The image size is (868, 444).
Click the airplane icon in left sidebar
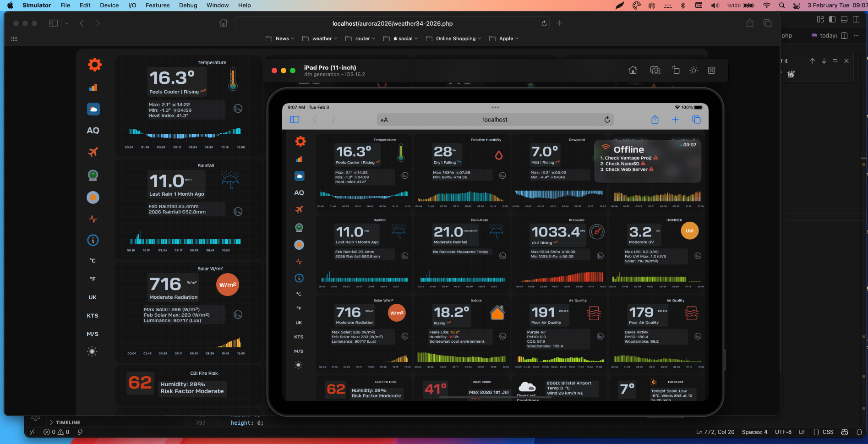[x=93, y=152]
